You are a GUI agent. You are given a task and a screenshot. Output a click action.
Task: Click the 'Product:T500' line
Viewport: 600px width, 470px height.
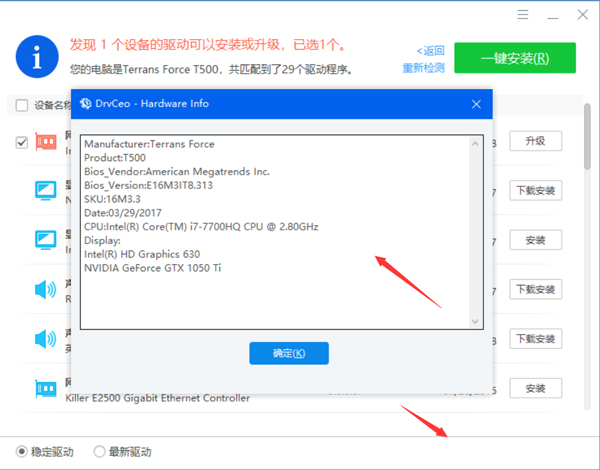click(115, 158)
